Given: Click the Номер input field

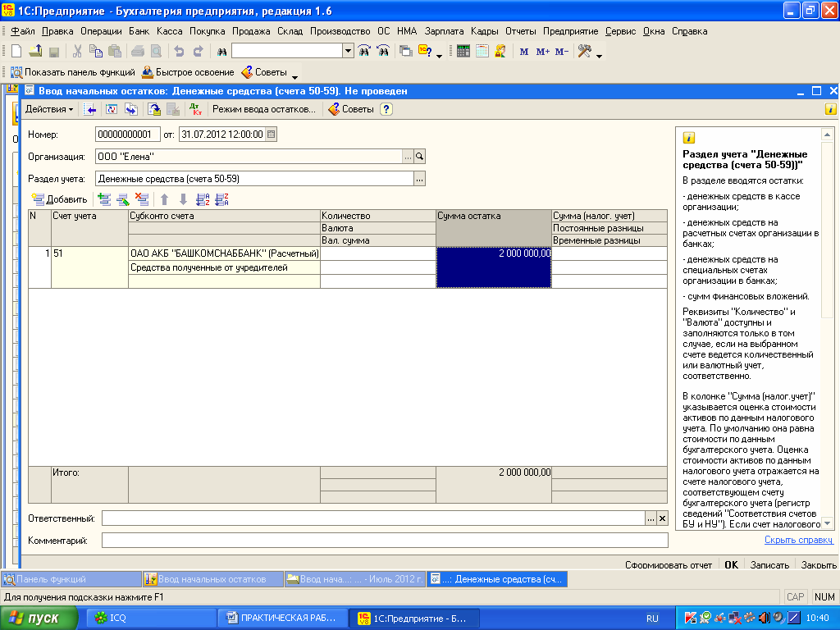Looking at the screenshot, I should 127,135.
